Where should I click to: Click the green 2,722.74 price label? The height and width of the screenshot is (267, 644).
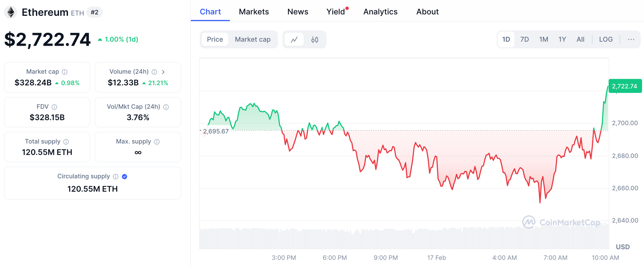point(625,86)
